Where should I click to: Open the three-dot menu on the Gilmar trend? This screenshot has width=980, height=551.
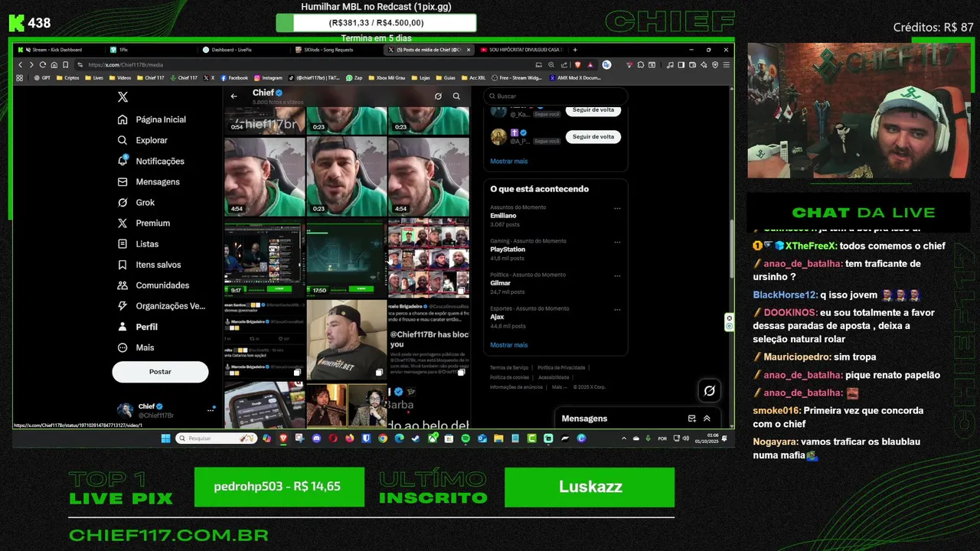click(617, 275)
